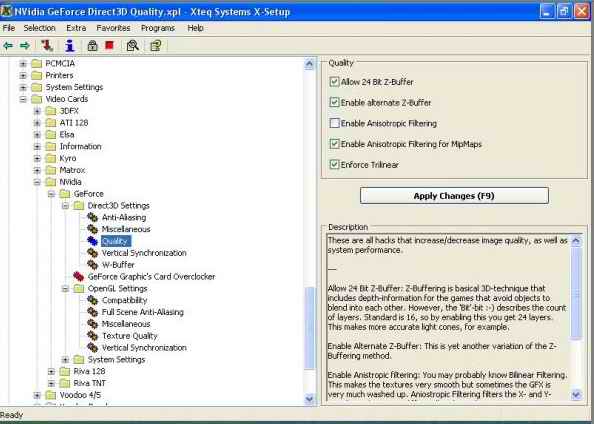594x424 pixels.
Task: Collapse the NVidia node
Action: [x=37, y=182]
